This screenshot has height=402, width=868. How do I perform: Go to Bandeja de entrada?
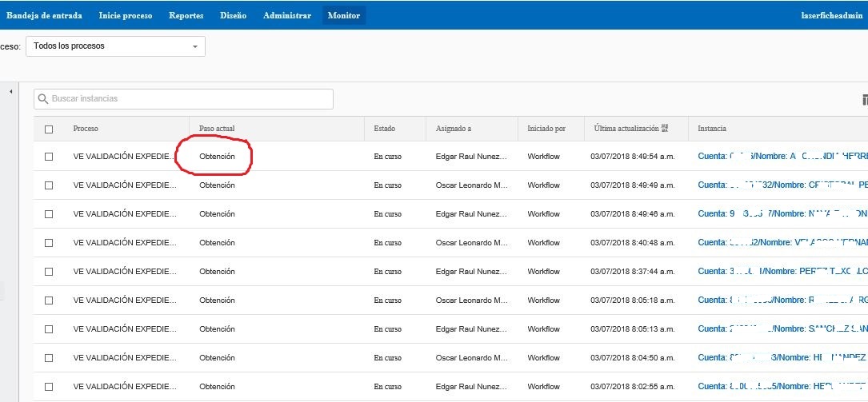pos(43,16)
